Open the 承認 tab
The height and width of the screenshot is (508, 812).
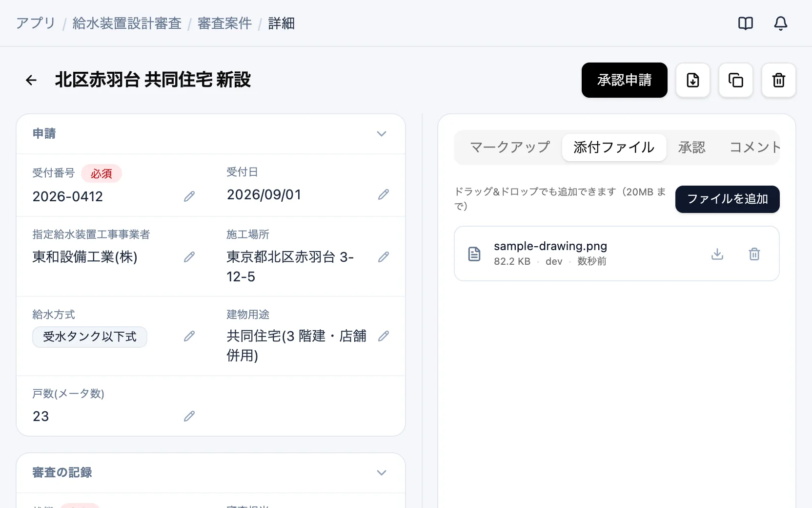point(691,148)
